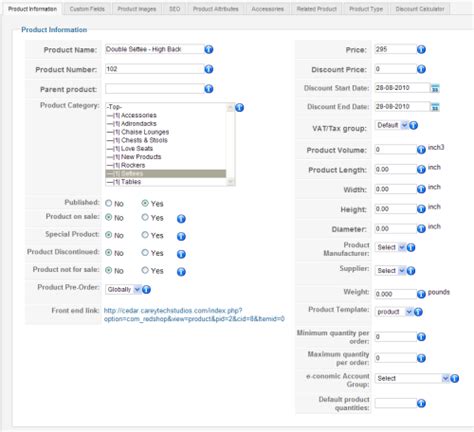The width and height of the screenshot is (474, 432).
Task: Open the front end product link
Action: coord(194,315)
